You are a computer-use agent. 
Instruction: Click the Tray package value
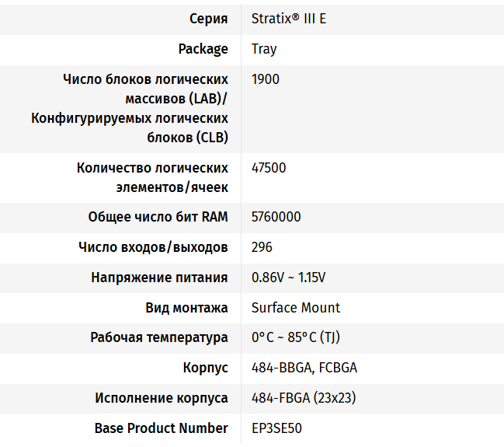tap(264, 49)
